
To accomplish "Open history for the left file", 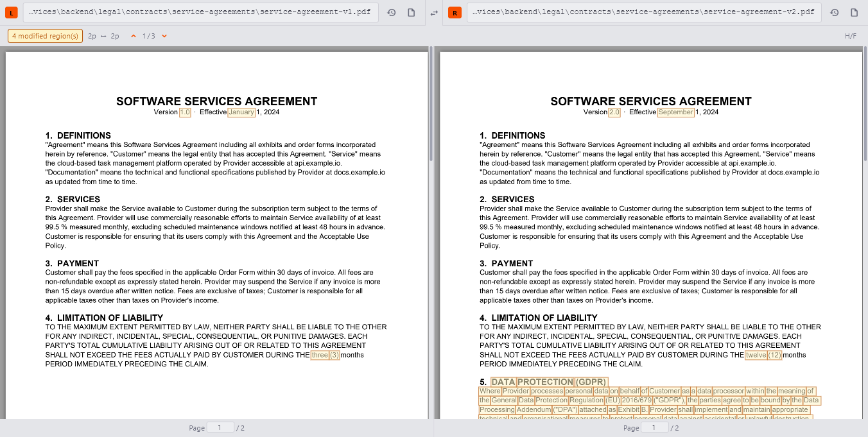I will point(392,13).
